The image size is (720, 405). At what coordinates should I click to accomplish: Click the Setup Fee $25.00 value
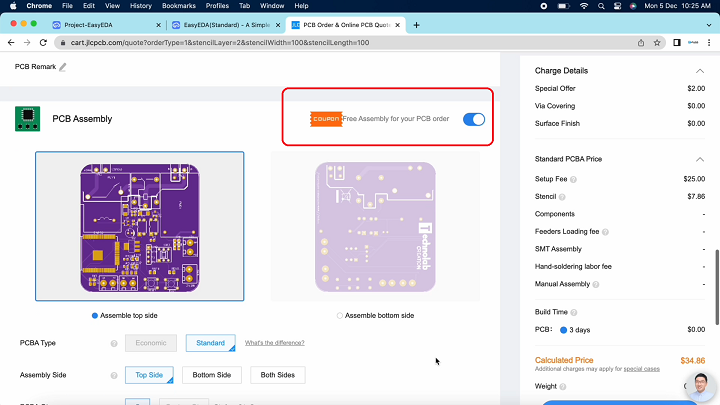click(694, 179)
